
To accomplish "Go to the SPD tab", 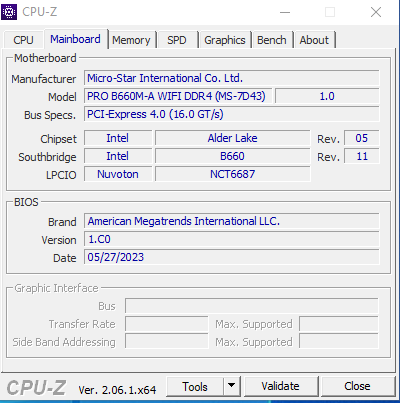I will point(177,40).
